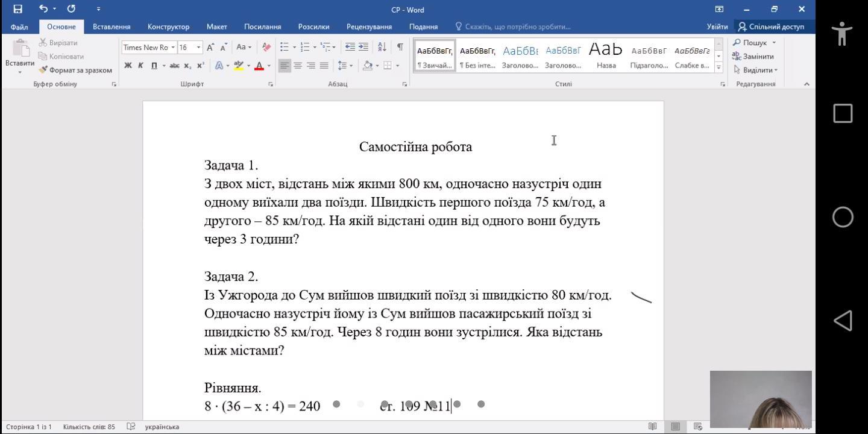
Task: Open the font size dropdown showing 16
Action: pos(199,48)
